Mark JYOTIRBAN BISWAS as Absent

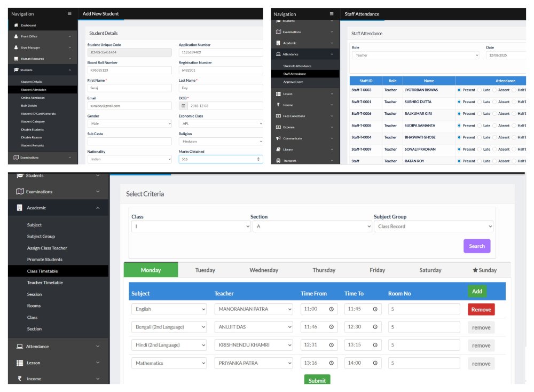494,90
